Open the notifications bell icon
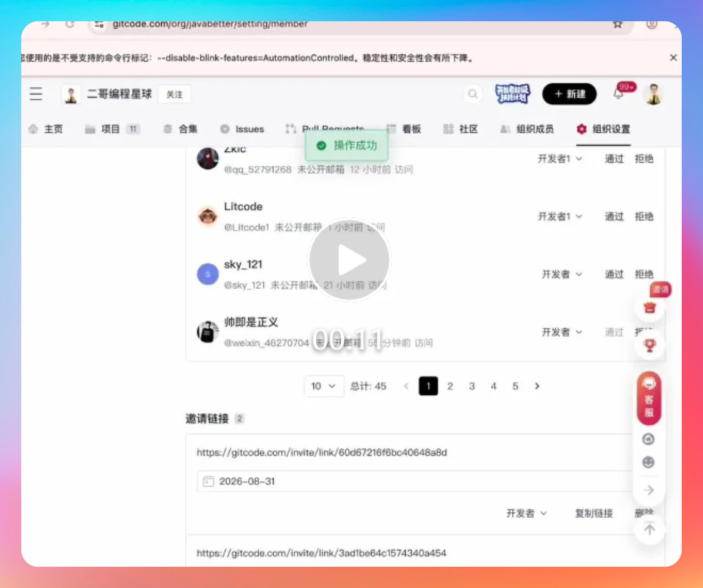This screenshot has height=588, width=703. click(x=619, y=94)
